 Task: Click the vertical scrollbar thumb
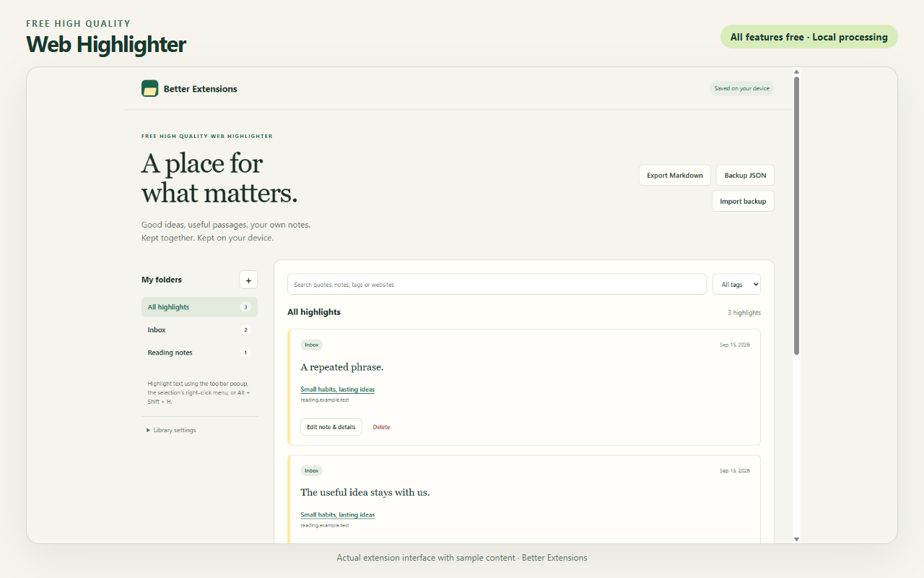coord(796,215)
